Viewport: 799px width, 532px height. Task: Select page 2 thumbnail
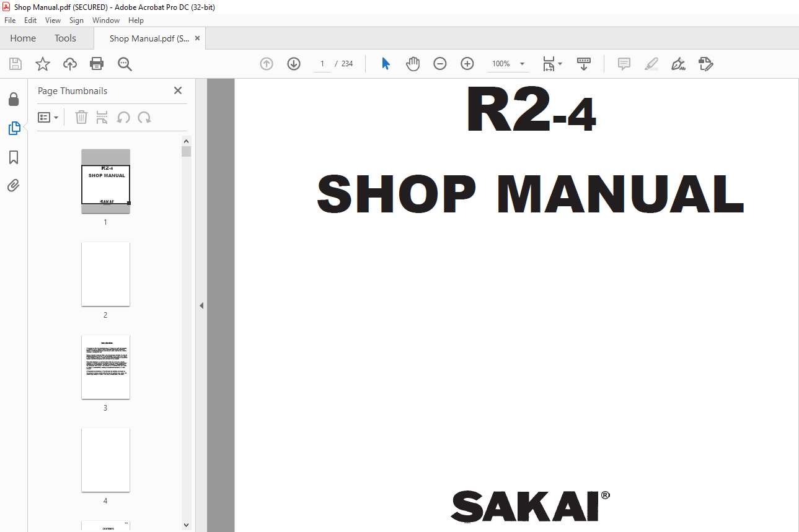click(x=105, y=274)
